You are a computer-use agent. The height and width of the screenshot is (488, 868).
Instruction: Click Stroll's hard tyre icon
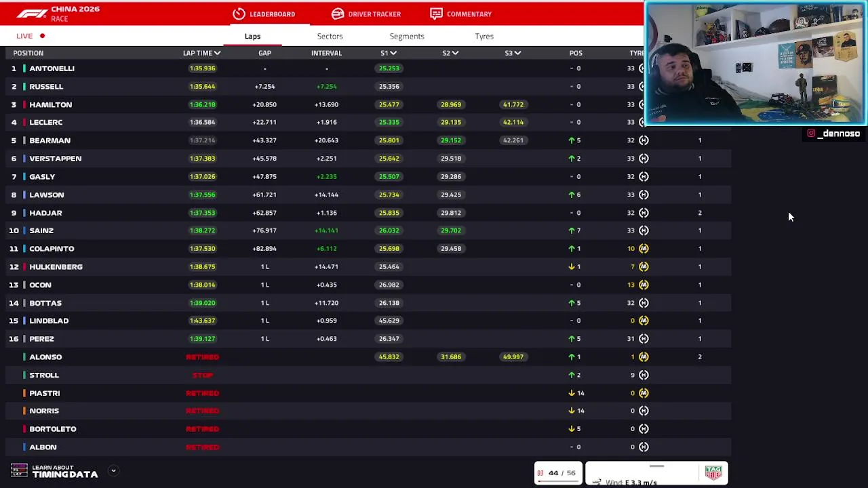(x=644, y=375)
